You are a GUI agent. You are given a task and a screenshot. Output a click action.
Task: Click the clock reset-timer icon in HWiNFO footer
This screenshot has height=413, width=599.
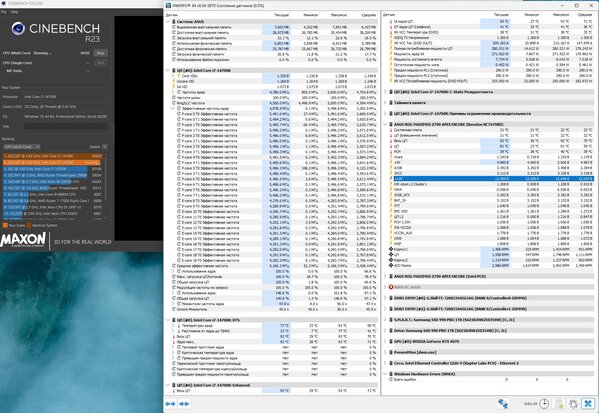point(544,403)
